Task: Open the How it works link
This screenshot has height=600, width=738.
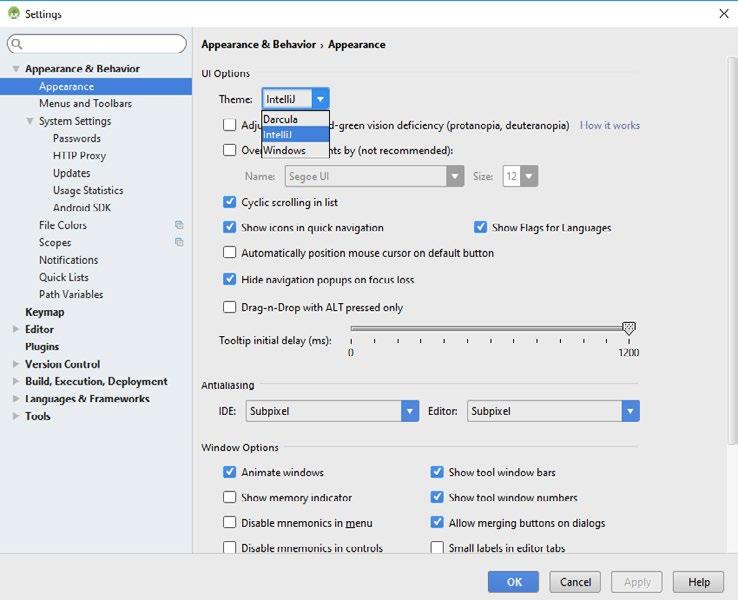Action: point(610,125)
